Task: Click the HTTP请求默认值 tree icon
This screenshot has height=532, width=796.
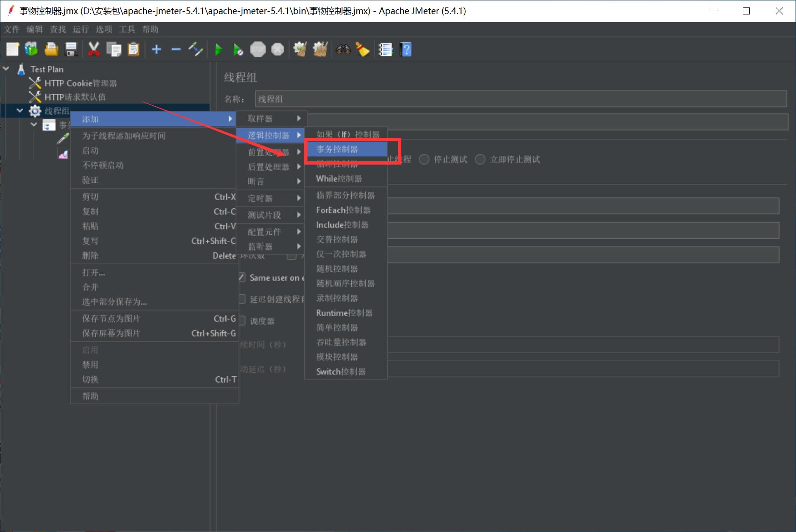Action: [35, 97]
